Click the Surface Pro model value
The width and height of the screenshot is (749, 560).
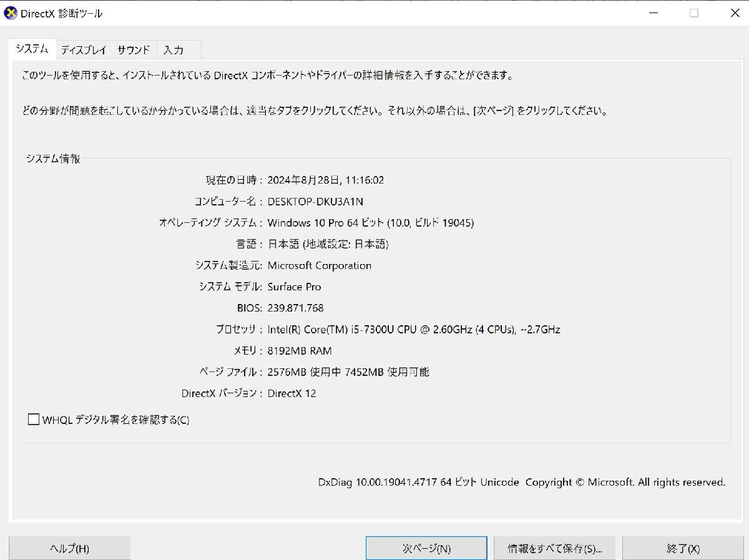(x=294, y=287)
